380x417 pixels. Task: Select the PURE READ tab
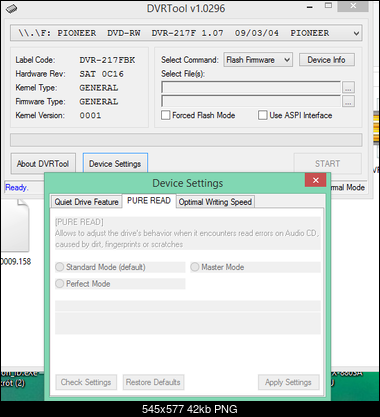149,201
